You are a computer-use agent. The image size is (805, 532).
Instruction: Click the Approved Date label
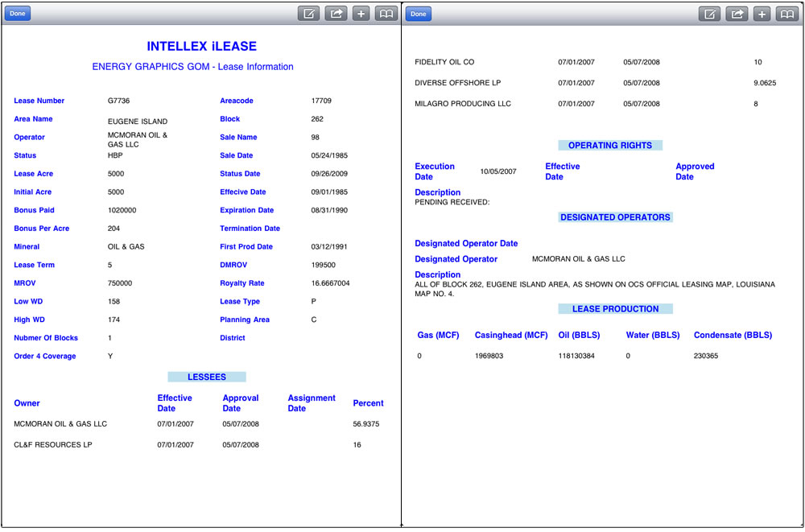[696, 171]
